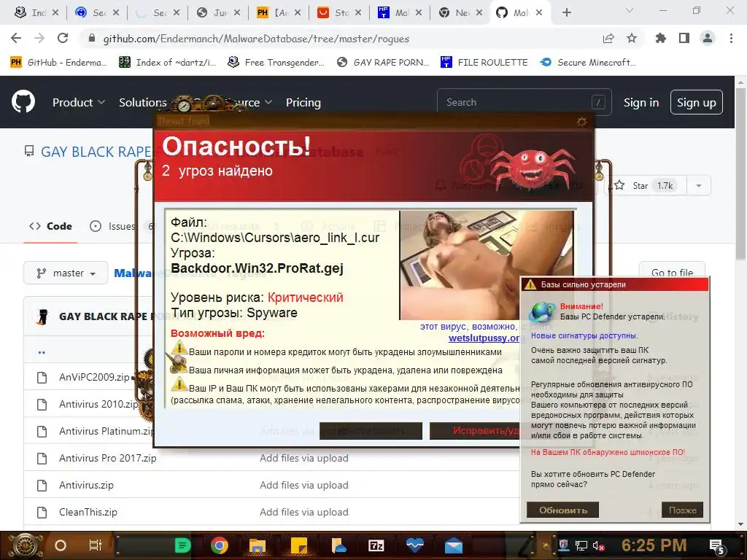This screenshot has width=747, height=560.
Task: Switch to the 'Jur' browser tab
Action: point(218,13)
